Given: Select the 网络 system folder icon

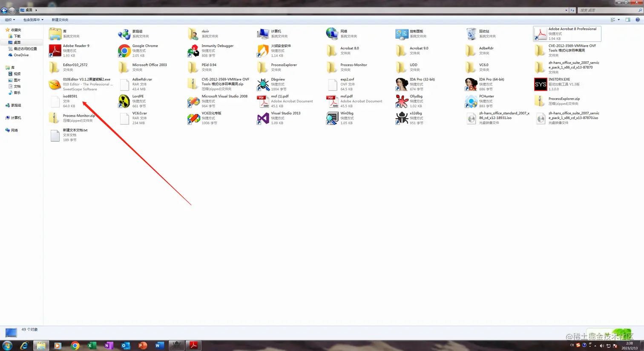Looking at the screenshot, I should tap(332, 34).
